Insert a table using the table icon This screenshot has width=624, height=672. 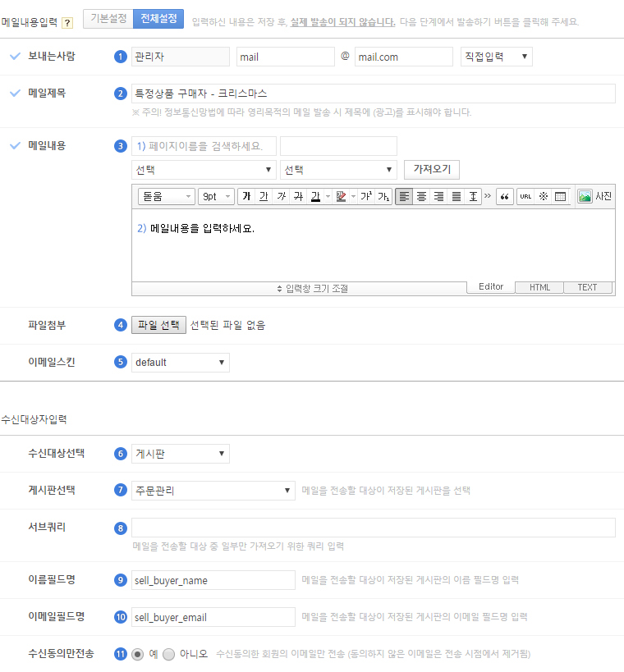[x=560, y=197]
